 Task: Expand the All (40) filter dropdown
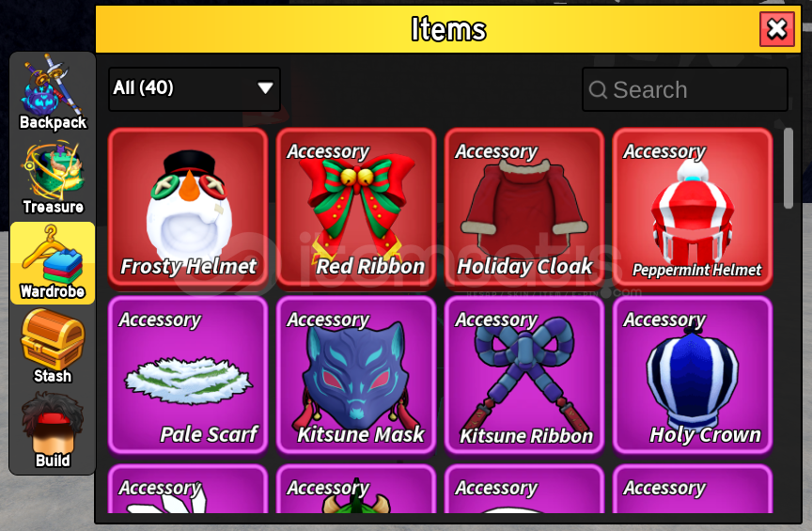coord(195,88)
